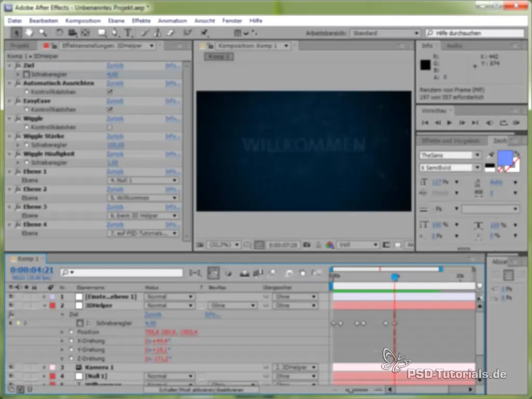Open resolution Voll dropdown in viewer

357,245
